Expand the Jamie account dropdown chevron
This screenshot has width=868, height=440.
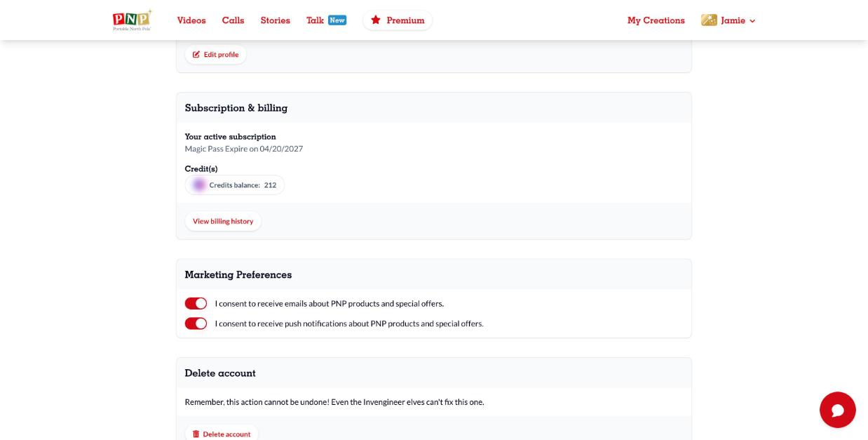pos(752,21)
